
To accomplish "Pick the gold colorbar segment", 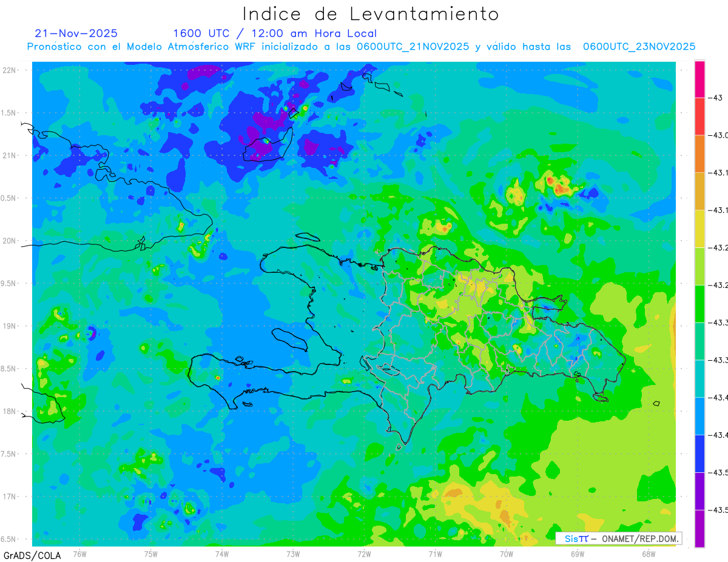I will [699, 192].
